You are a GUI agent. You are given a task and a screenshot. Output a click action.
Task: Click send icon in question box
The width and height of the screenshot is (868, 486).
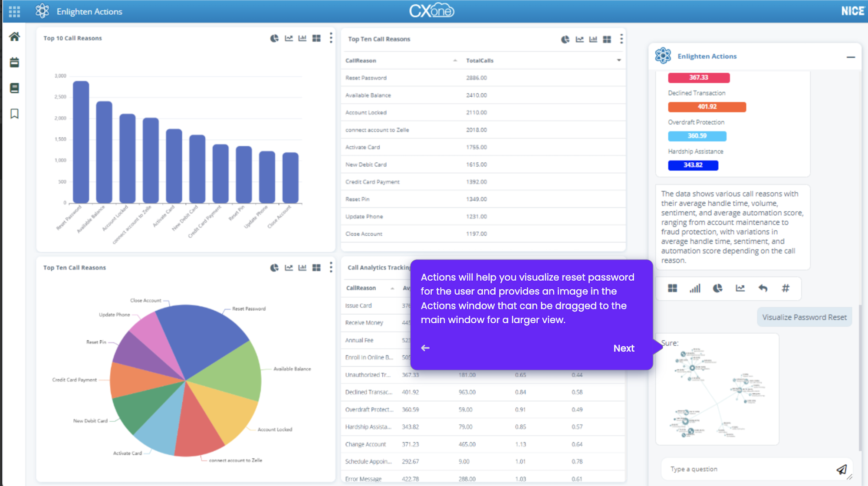coord(842,469)
